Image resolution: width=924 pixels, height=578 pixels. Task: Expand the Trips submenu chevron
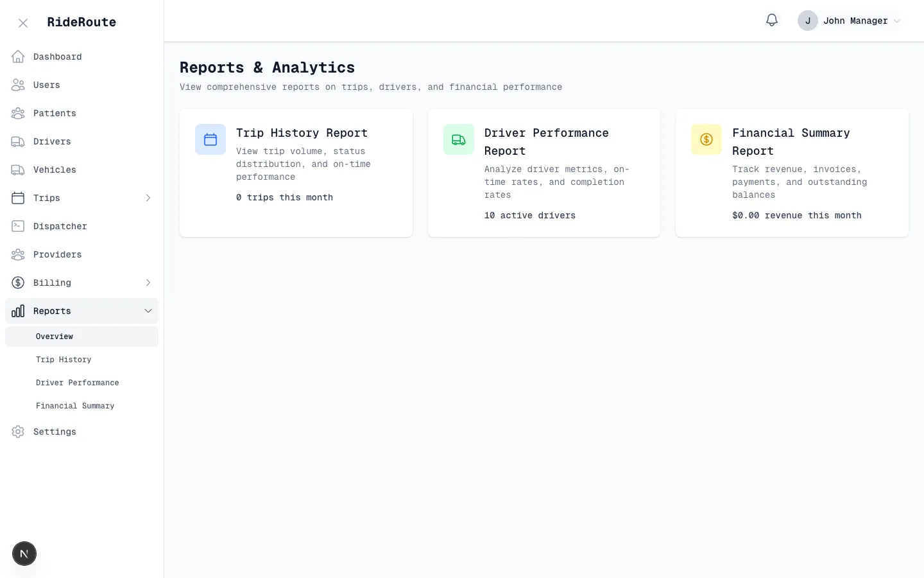click(x=148, y=198)
